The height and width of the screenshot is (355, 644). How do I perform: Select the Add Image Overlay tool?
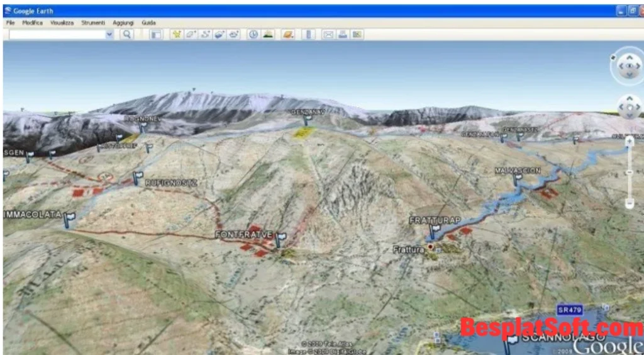point(219,35)
